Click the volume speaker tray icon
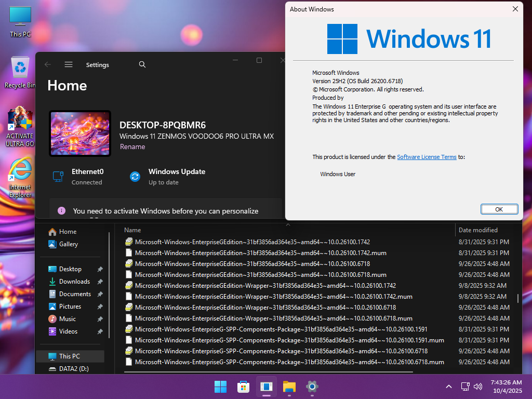Image resolution: width=532 pixels, height=399 pixels. pyautogui.click(x=478, y=387)
